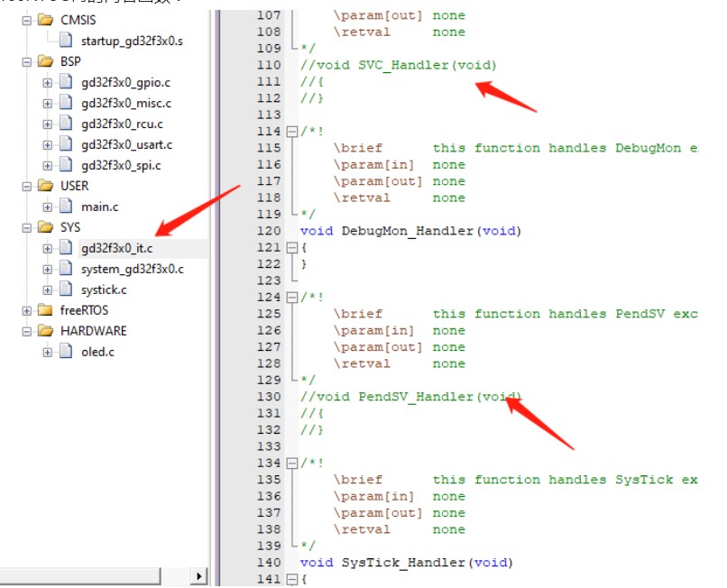This screenshot has height=588, width=727.
Task: Click gd32f3x0_gpio.c file icon
Action: tap(66, 82)
